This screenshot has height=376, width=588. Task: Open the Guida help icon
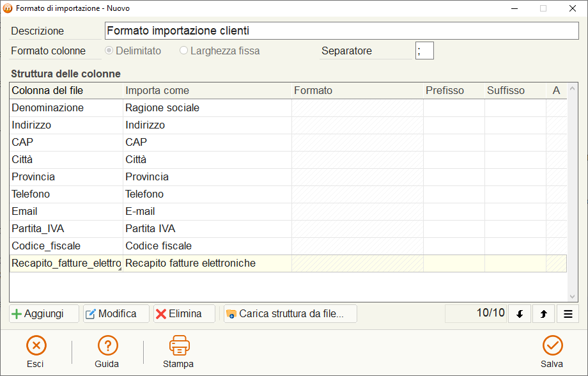click(x=107, y=345)
